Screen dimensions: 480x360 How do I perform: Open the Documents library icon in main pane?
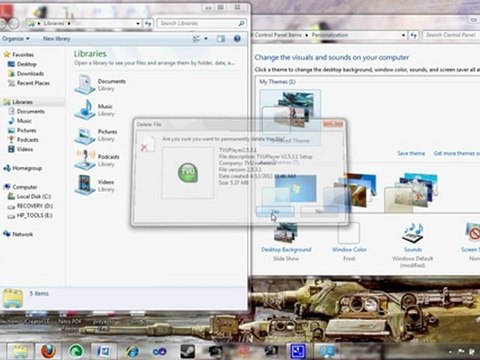pos(85,84)
